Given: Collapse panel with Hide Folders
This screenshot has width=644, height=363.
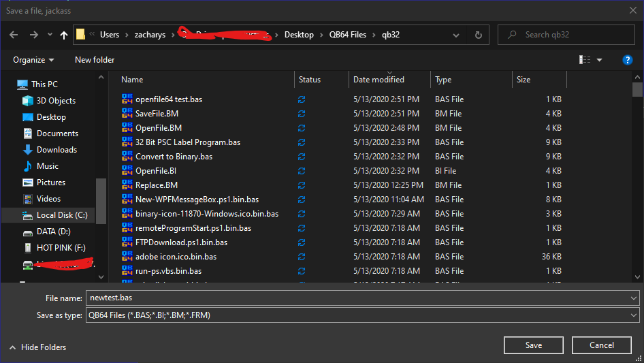Looking at the screenshot, I should pyautogui.click(x=37, y=347).
